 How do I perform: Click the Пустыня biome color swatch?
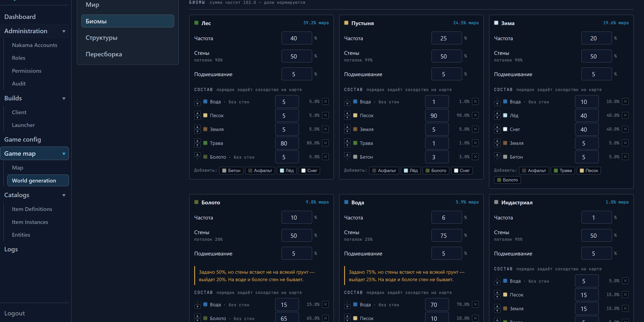coord(347,23)
